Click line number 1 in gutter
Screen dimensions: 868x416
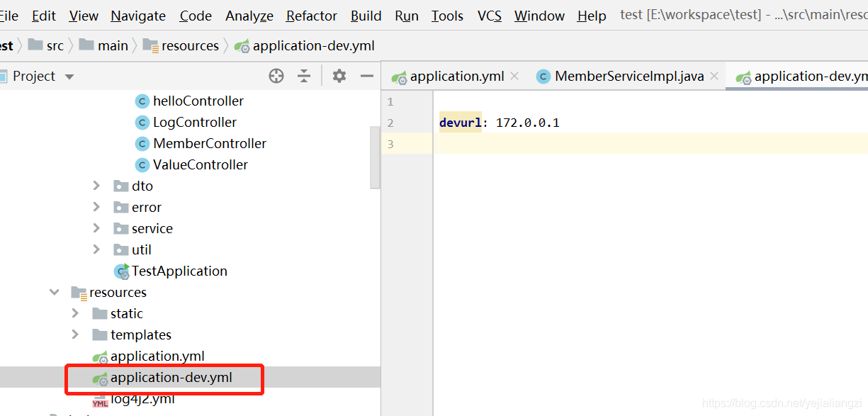390,101
